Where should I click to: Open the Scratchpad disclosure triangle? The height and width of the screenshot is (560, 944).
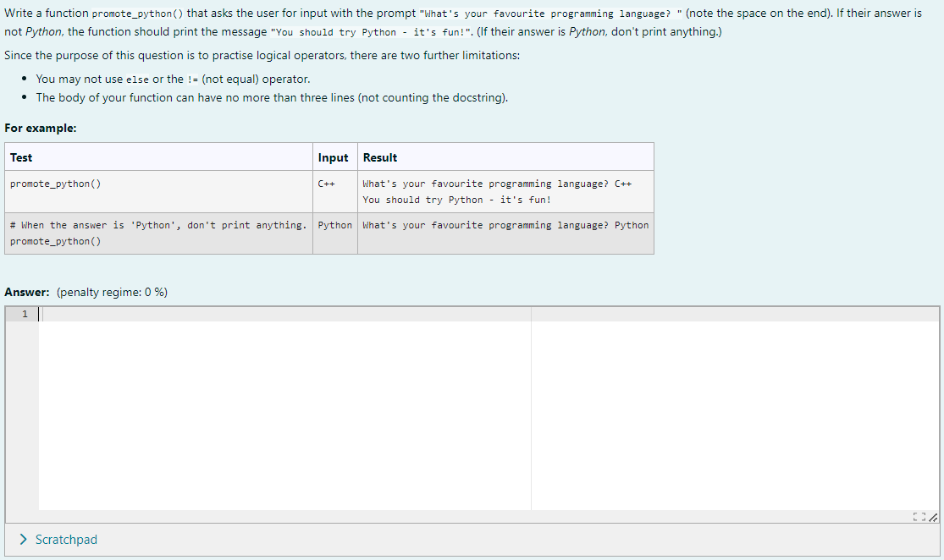point(23,539)
